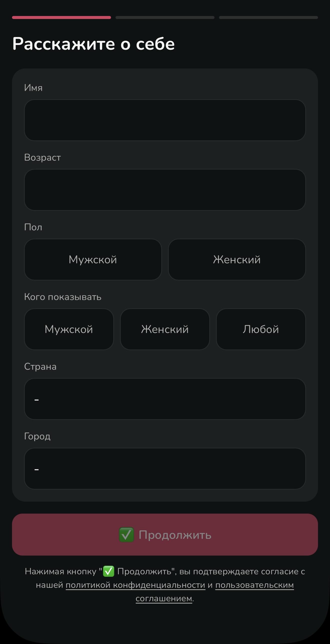Screen dimensions: 330x644
Task: Open the Страна dropdown
Action: [165, 399]
